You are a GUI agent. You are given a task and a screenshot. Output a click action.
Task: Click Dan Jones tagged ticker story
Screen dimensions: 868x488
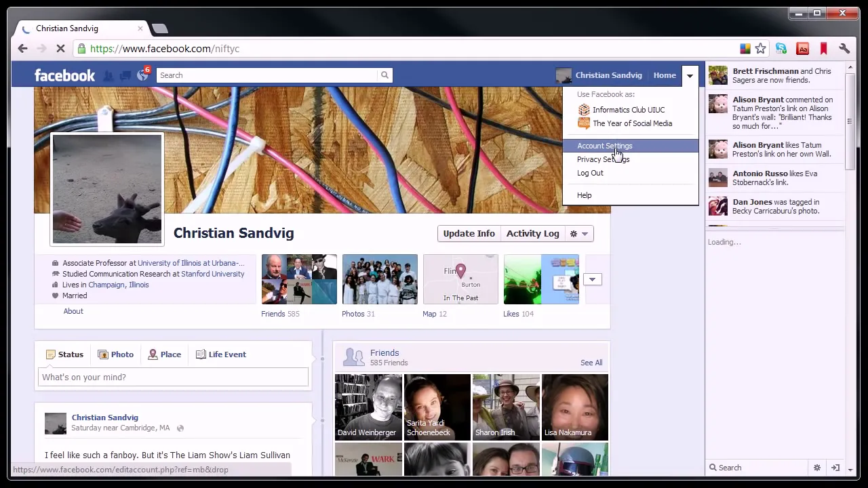[x=775, y=206]
